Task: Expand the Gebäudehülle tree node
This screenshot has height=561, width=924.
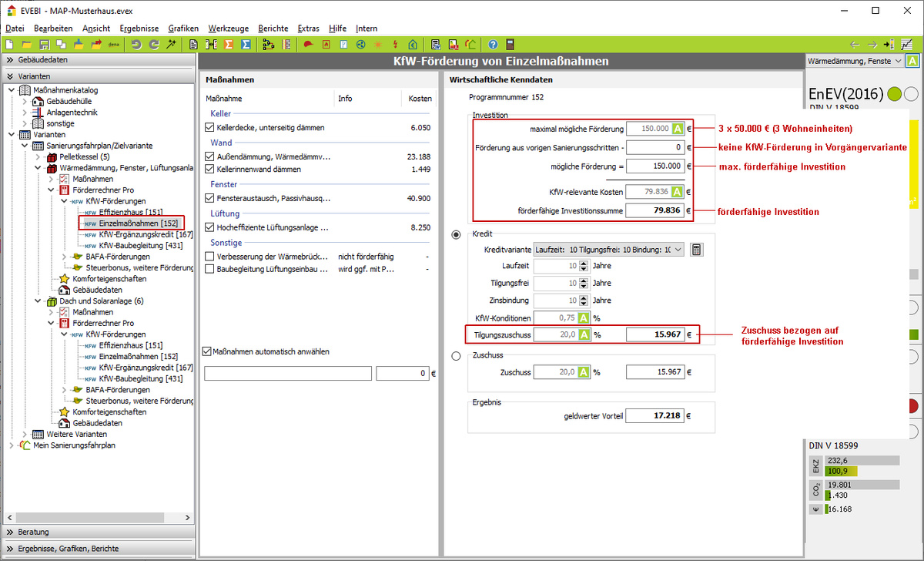Action: click(24, 101)
